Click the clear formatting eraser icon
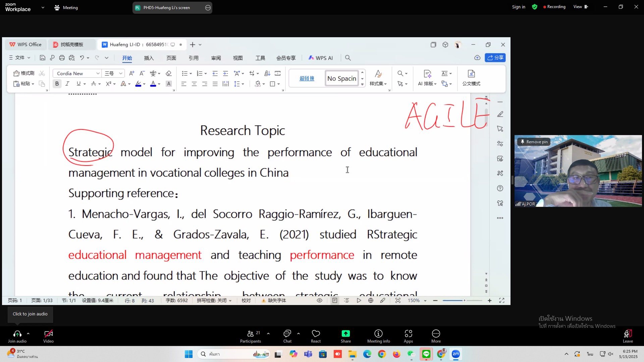This screenshot has height=362, width=644. coord(169,73)
